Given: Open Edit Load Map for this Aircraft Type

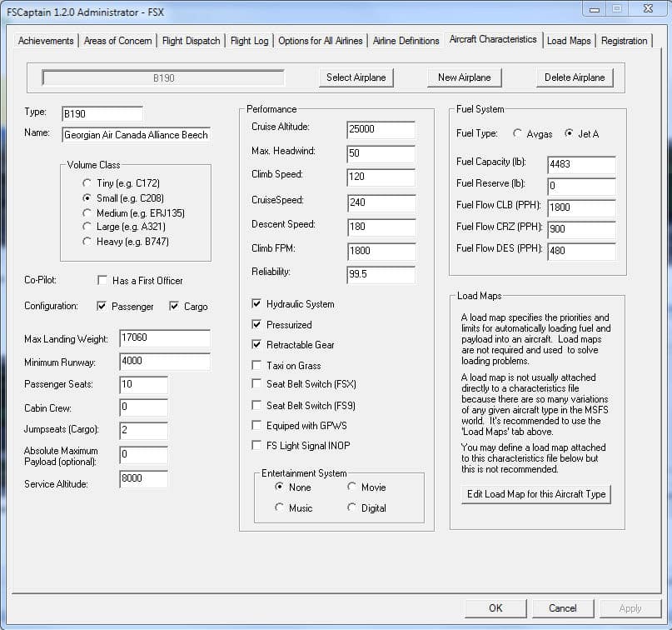Looking at the screenshot, I should tap(536, 494).
